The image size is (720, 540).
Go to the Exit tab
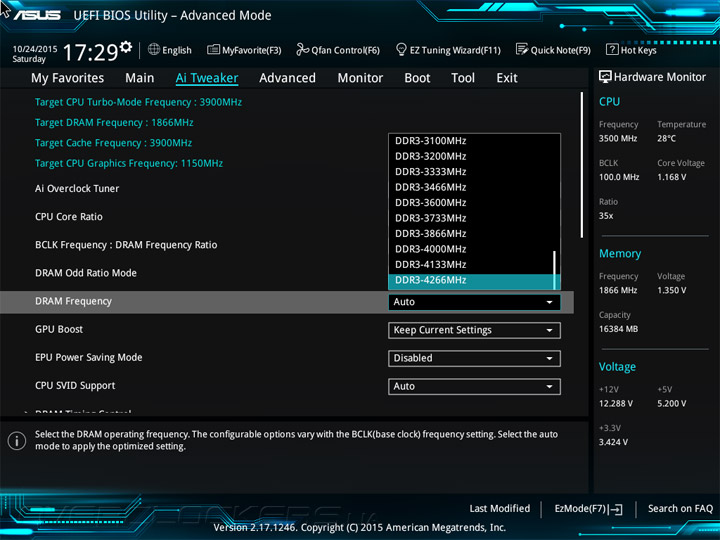click(507, 78)
